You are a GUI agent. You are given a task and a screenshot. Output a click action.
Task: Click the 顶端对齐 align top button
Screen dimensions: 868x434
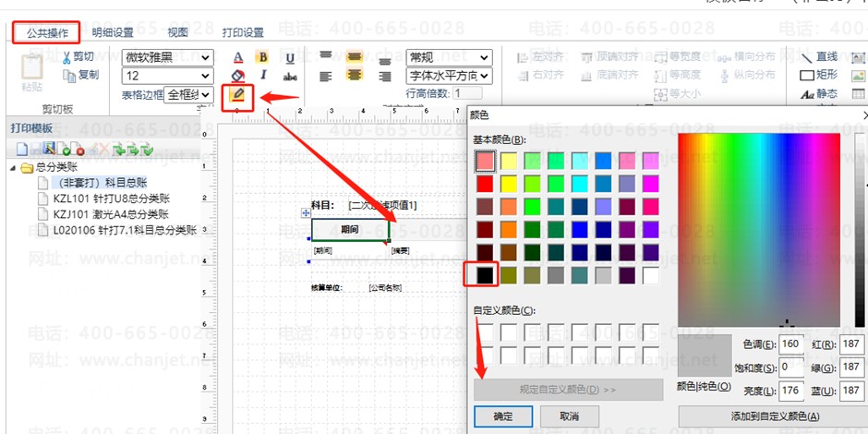[609, 57]
